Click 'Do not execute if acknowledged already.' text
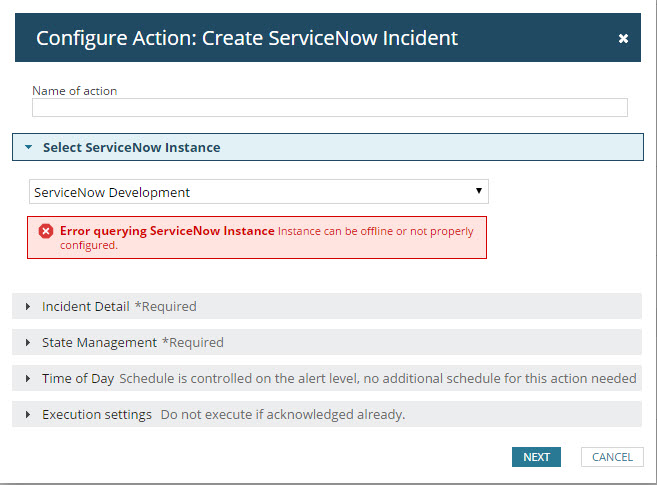 click(283, 414)
